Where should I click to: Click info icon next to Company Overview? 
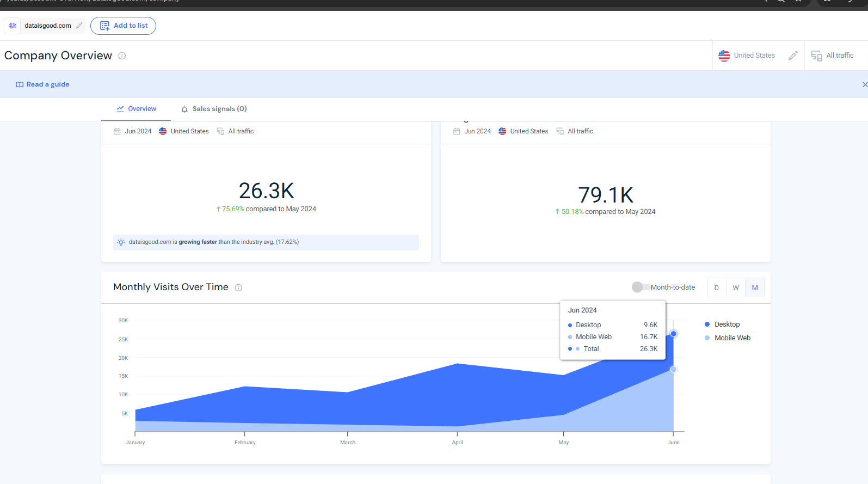click(122, 56)
